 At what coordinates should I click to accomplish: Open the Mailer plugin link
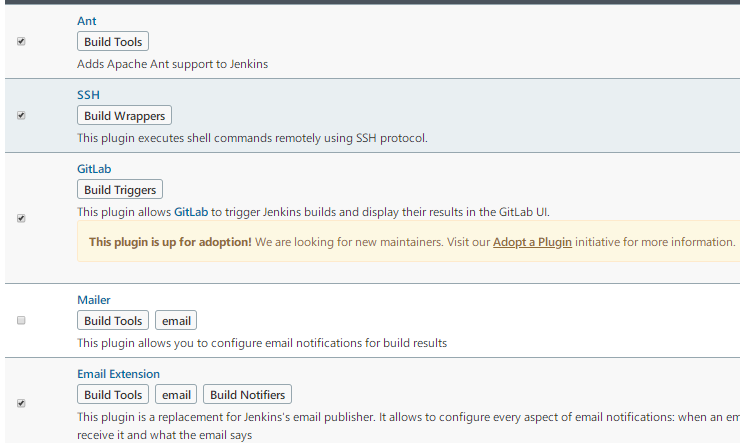click(x=94, y=300)
